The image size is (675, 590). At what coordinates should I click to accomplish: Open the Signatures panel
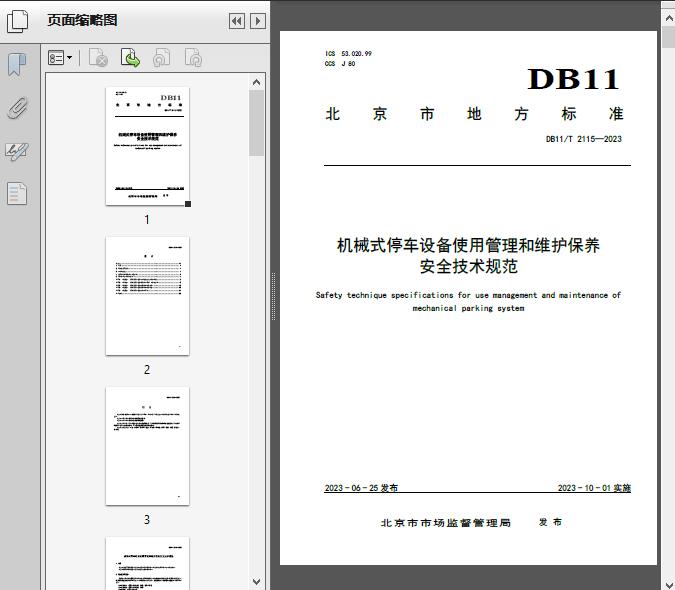point(17,151)
